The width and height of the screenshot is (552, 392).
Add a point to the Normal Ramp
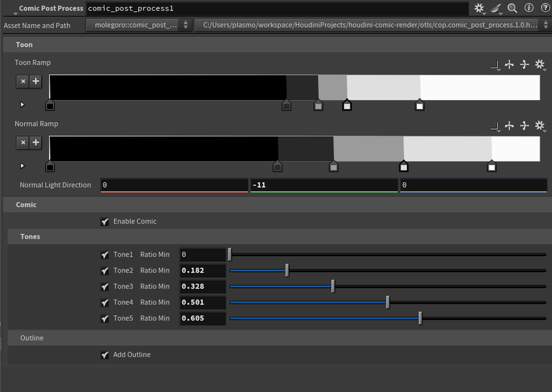pyautogui.click(x=36, y=143)
